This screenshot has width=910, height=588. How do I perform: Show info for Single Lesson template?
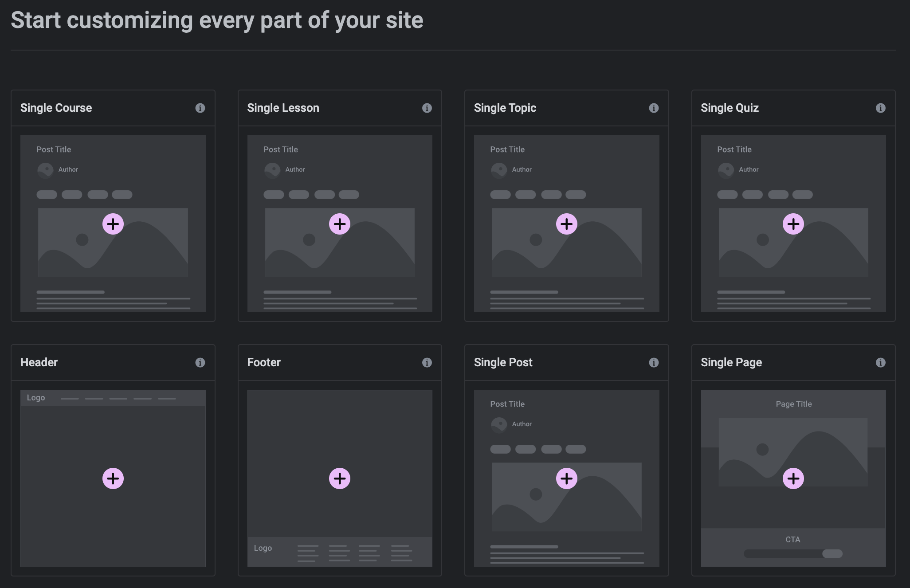click(x=427, y=108)
